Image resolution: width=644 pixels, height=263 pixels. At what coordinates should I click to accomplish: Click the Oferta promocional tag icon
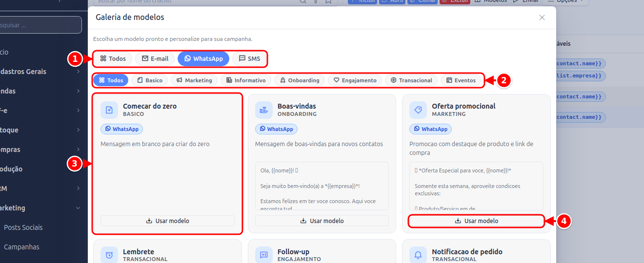tap(418, 110)
